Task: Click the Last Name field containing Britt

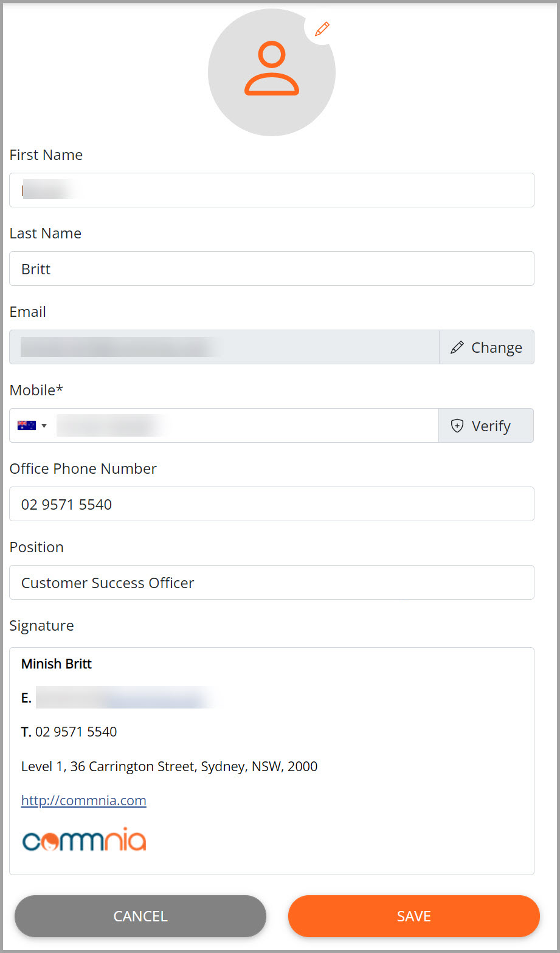Action: pyautogui.click(x=272, y=269)
